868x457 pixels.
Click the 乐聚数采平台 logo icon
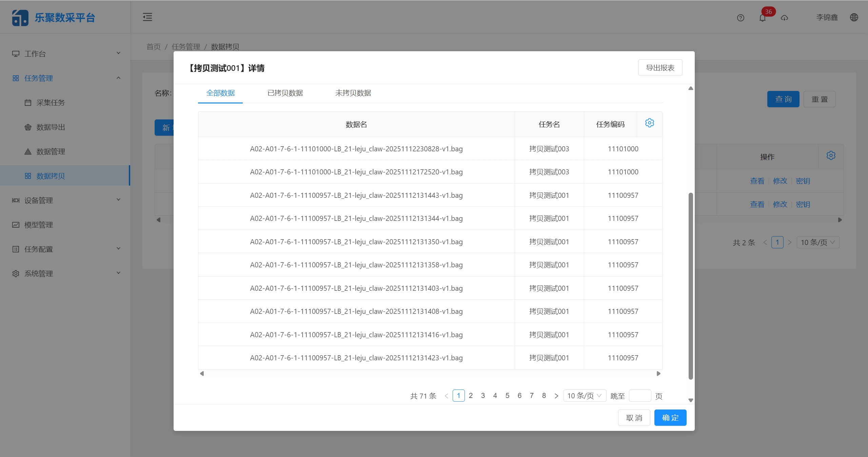point(20,18)
